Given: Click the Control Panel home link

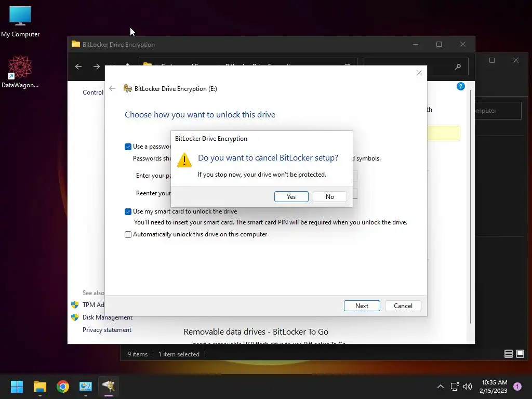Looking at the screenshot, I should click(x=93, y=92).
